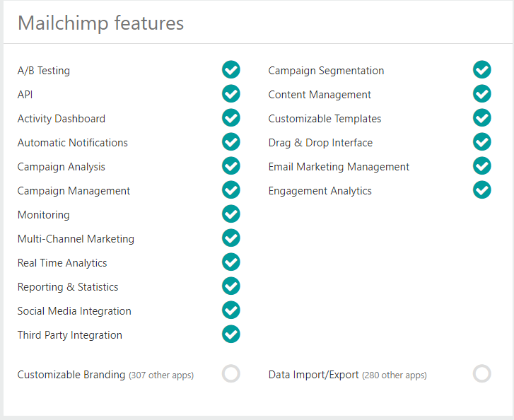Viewport: 514px width, 420px height.
Task: Click the Mailchimp features heading
Action: pyautogui.click(x=100, y=23)
